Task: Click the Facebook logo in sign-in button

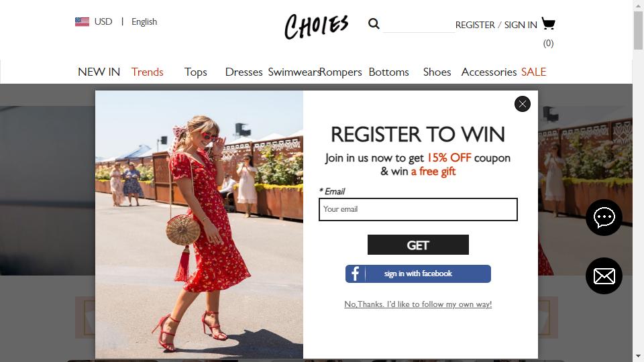Action: pyautogui.click(x=356, y=274)
